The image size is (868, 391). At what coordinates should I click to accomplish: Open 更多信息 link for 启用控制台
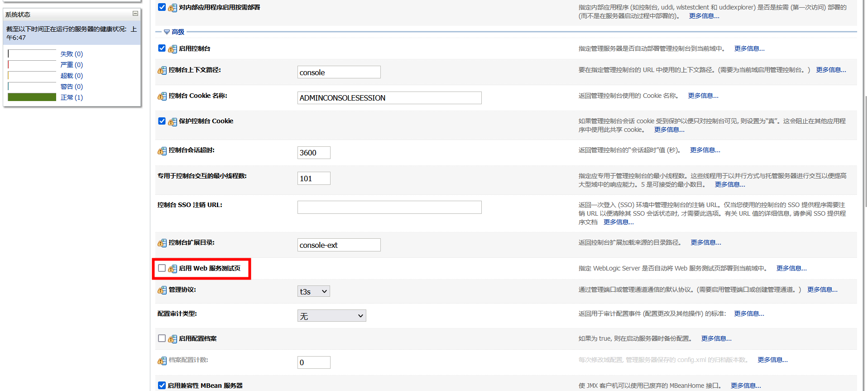749,48
